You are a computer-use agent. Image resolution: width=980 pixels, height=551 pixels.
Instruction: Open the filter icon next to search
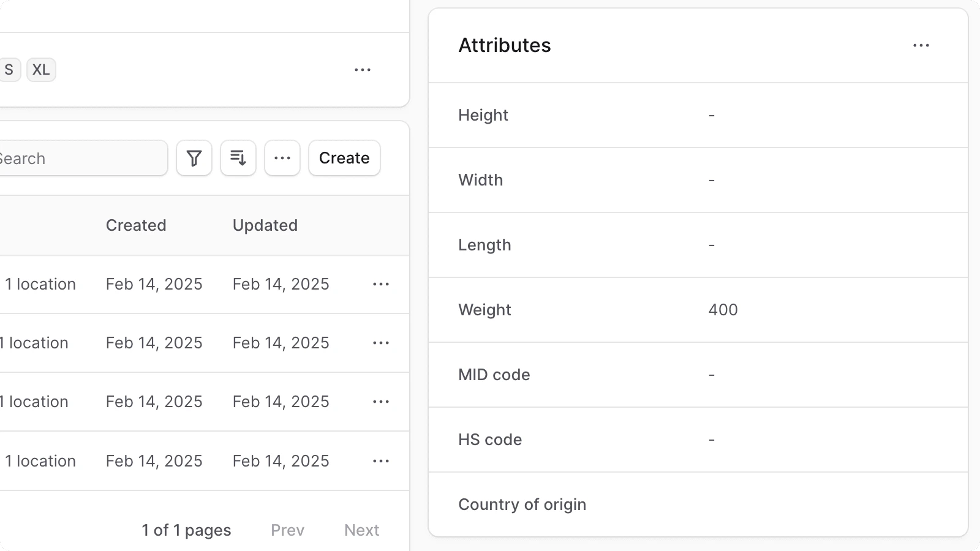194,158
